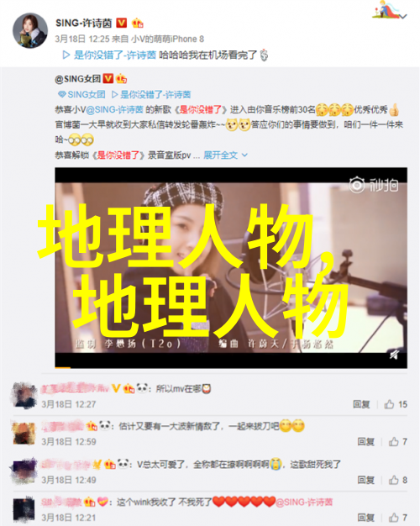
Task: Click the video progress bar
Action: [x=231, y=368]
